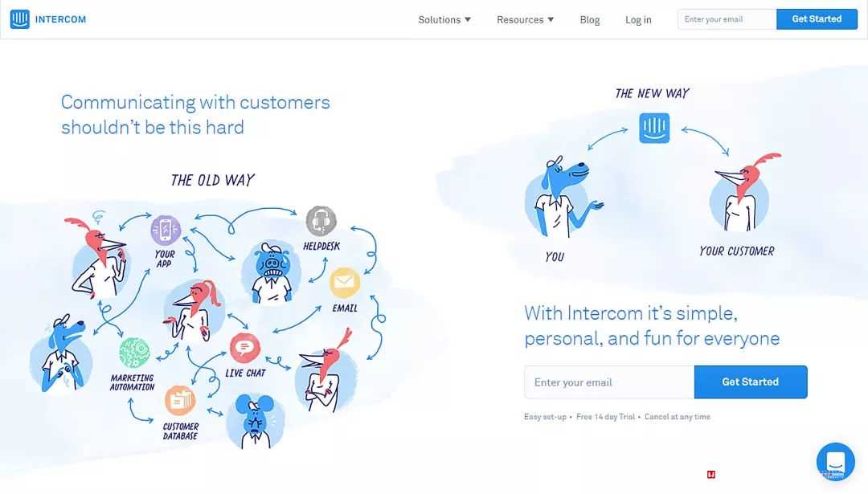Expand the Resources dropdown menu
This screenshot has width=868, height=494.
tap(526, 20)
